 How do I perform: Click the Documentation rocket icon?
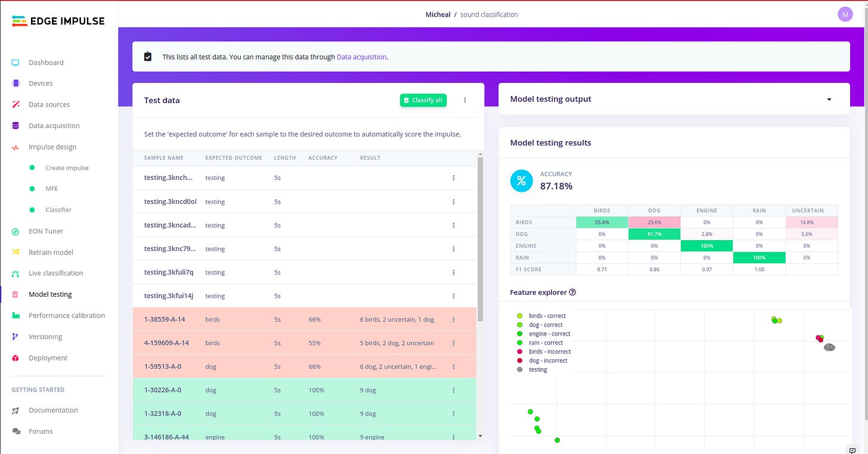click(x=16, y=411)
